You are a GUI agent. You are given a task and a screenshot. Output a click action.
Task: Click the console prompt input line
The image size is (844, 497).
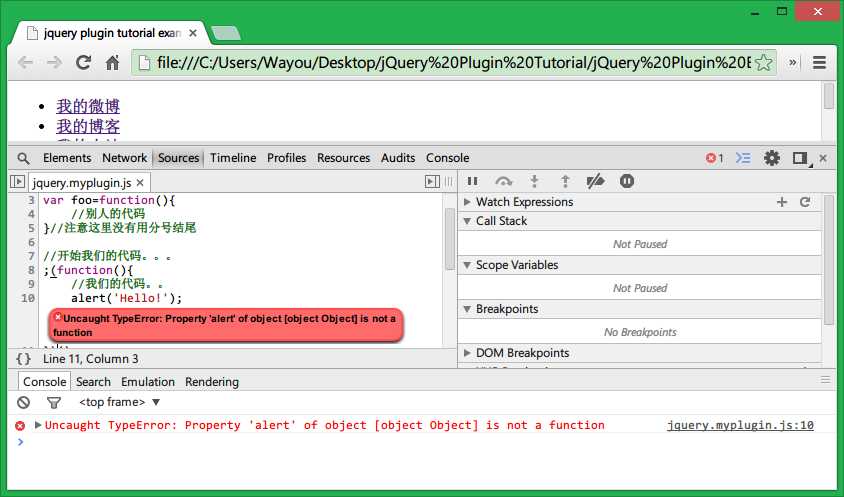(x=420, y=442)
